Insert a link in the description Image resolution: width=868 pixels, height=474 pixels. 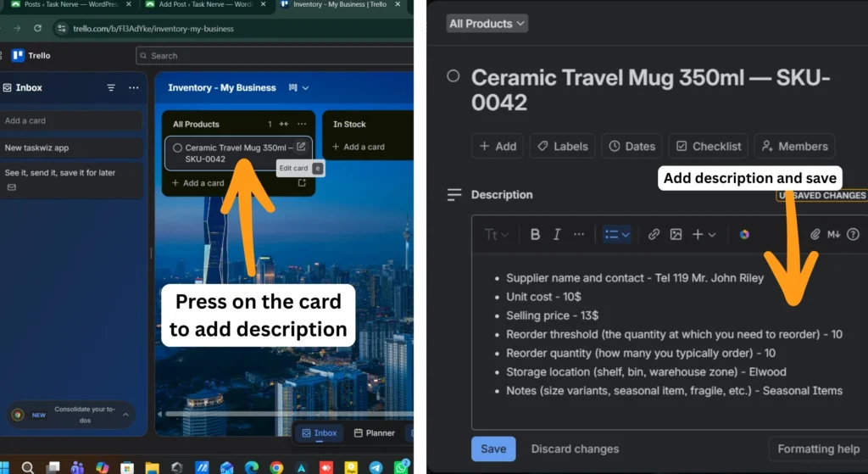[x=654, y=234]
